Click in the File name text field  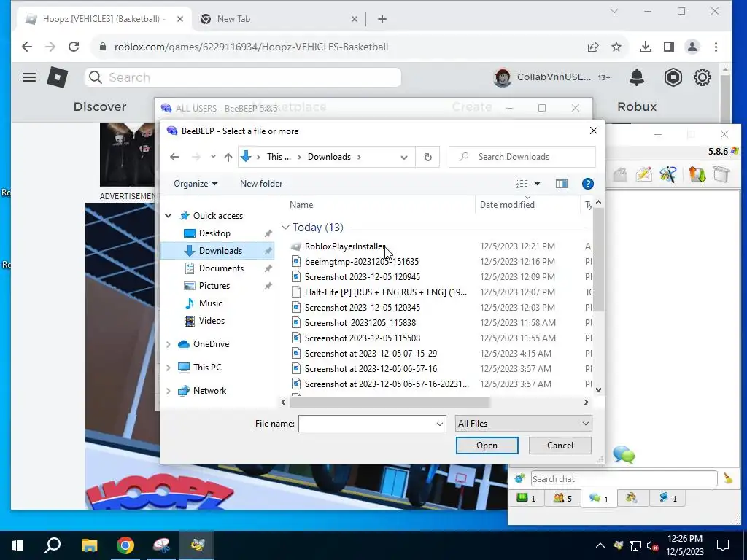[366, 424]
